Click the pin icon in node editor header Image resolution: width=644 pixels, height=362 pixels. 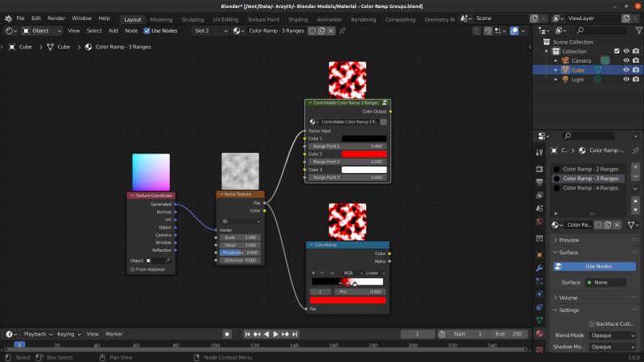pos(342,31)
